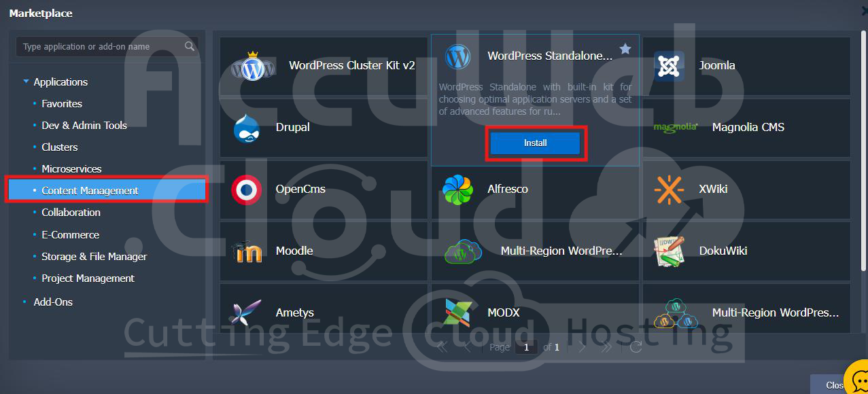
Task: Click the "MODX" name text
Action: point(504,312)
